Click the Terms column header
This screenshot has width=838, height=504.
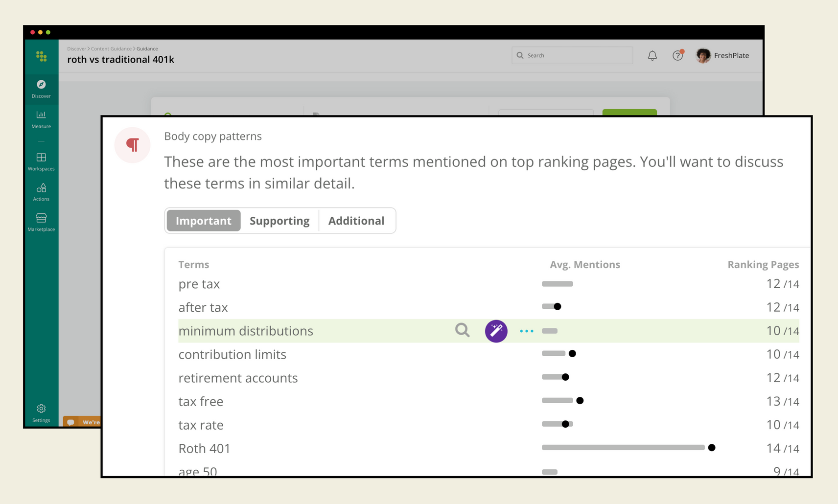point(193,264)
